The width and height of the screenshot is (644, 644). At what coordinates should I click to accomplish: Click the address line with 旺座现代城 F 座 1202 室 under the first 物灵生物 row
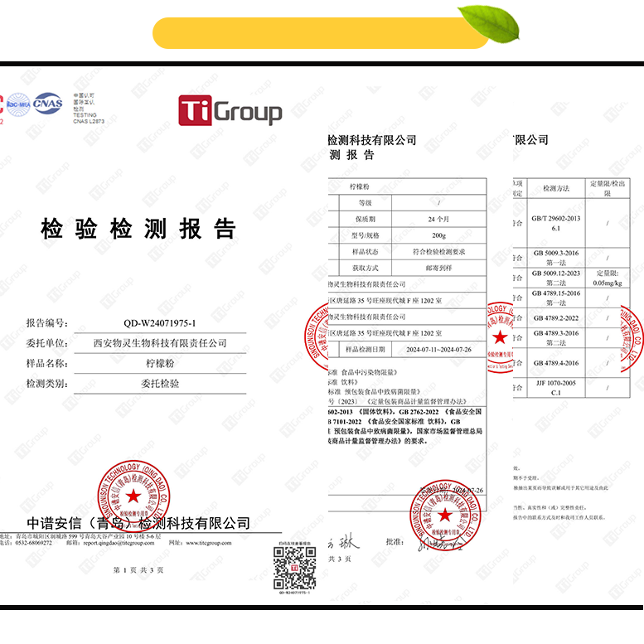(385, 301)
